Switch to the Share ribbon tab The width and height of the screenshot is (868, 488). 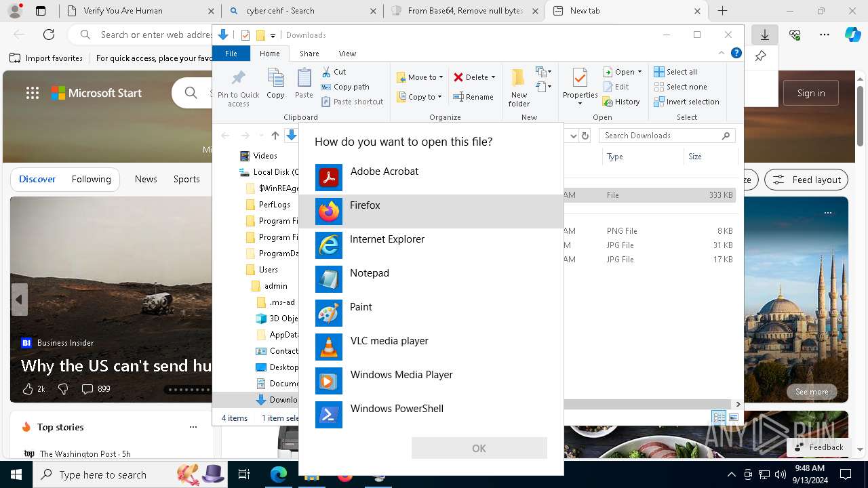click(309, 54)
